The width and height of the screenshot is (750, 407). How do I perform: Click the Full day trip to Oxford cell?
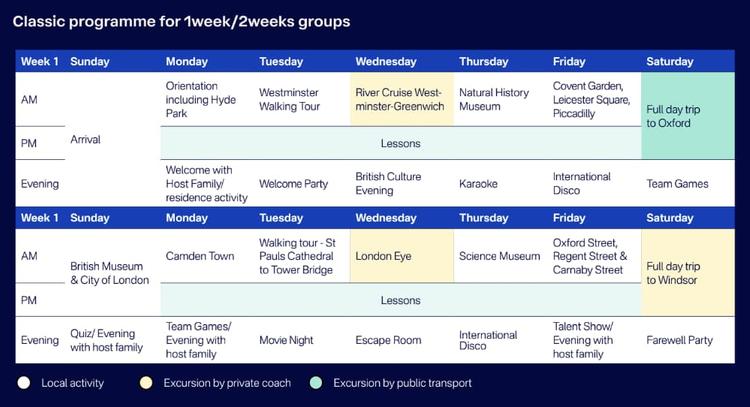[687, 116]
